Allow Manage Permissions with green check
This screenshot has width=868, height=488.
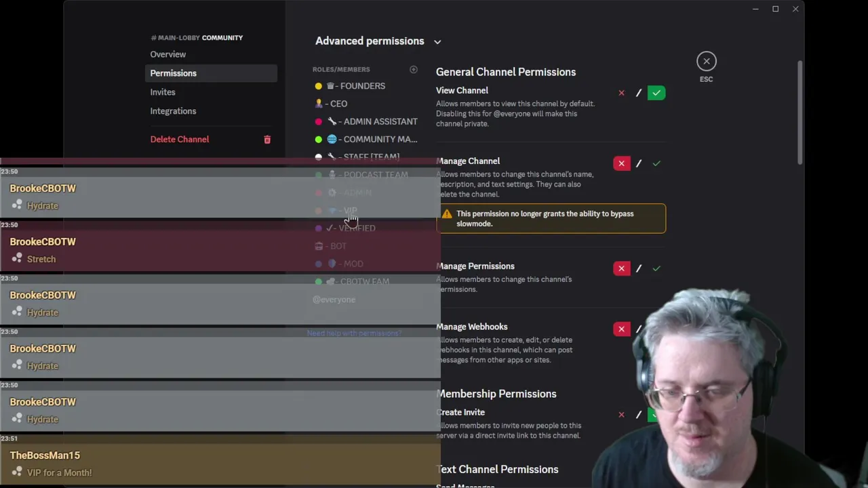point(656,268)
